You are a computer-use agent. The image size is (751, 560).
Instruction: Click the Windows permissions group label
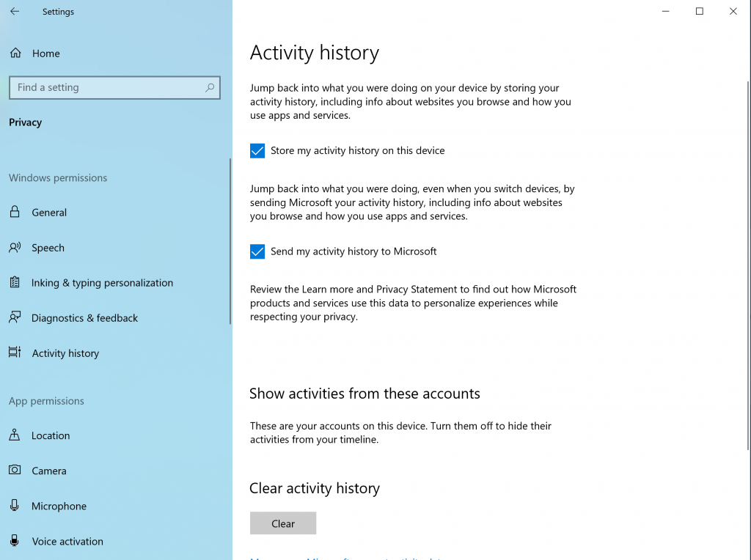58,177
